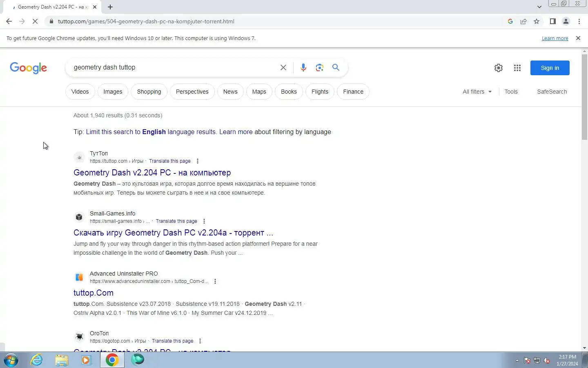The height and width of the screenshot is (368, 588).
Task: Stop page loading with the X button
Action: click(x=35, y=21)
